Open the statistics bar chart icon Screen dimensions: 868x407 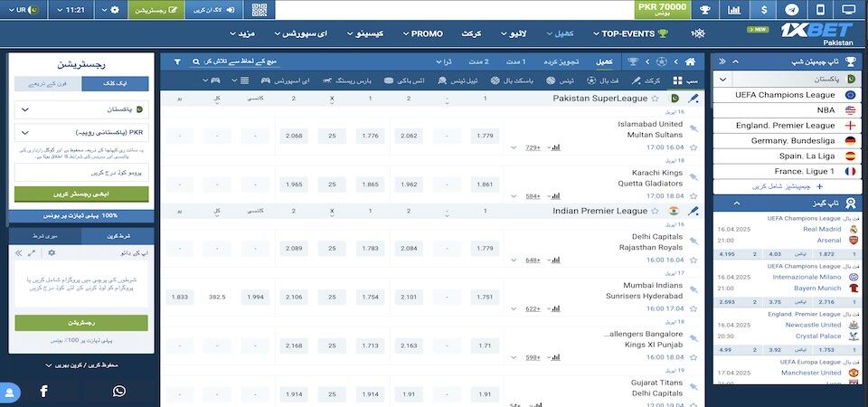point(734,10)
